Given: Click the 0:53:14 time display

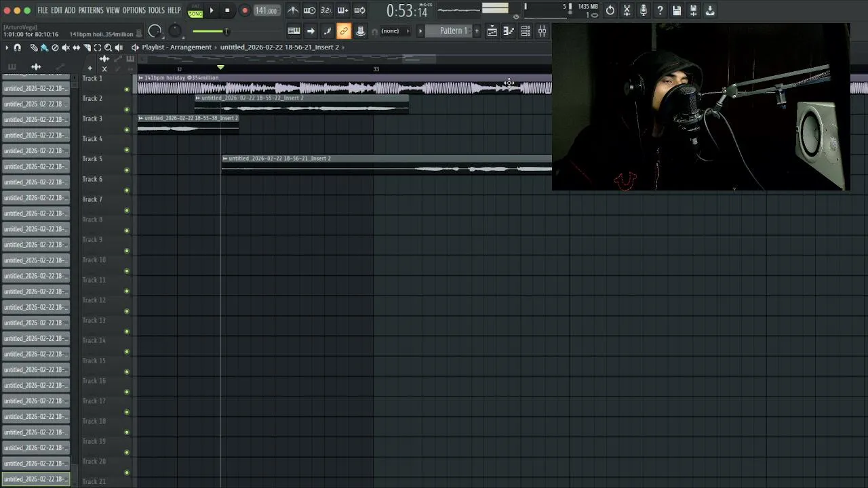Looking at the screenshot, I should point(407,11).
